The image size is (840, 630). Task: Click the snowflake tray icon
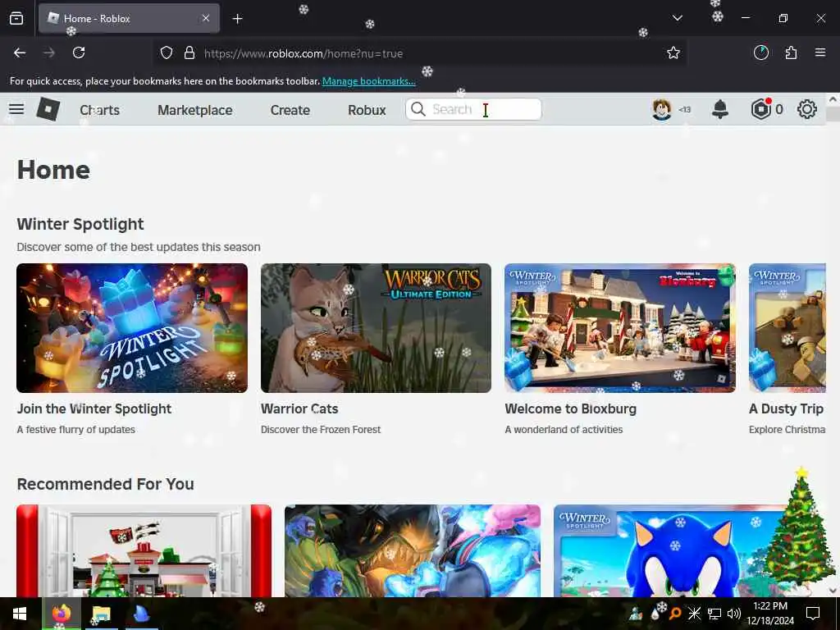point(694,614)
